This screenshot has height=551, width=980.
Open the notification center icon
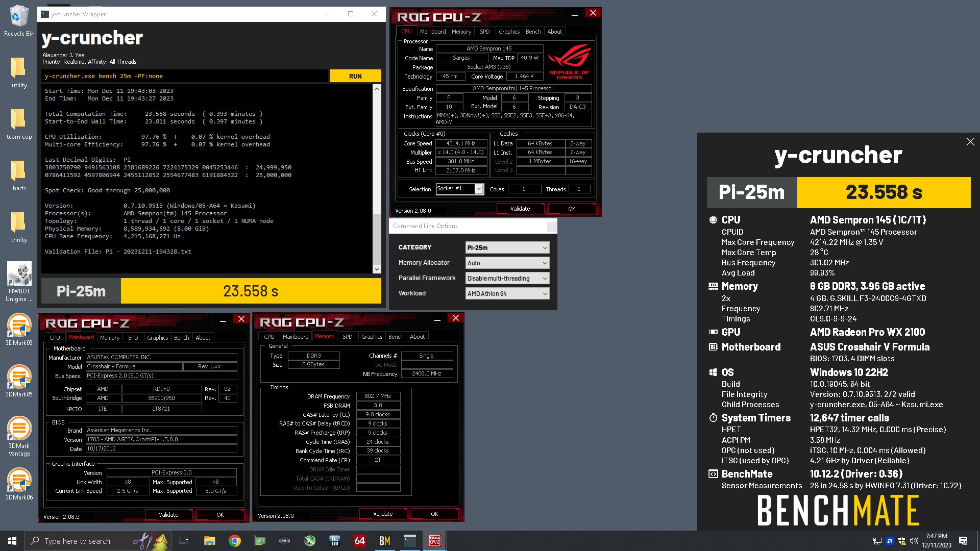(x=963, y=541)
